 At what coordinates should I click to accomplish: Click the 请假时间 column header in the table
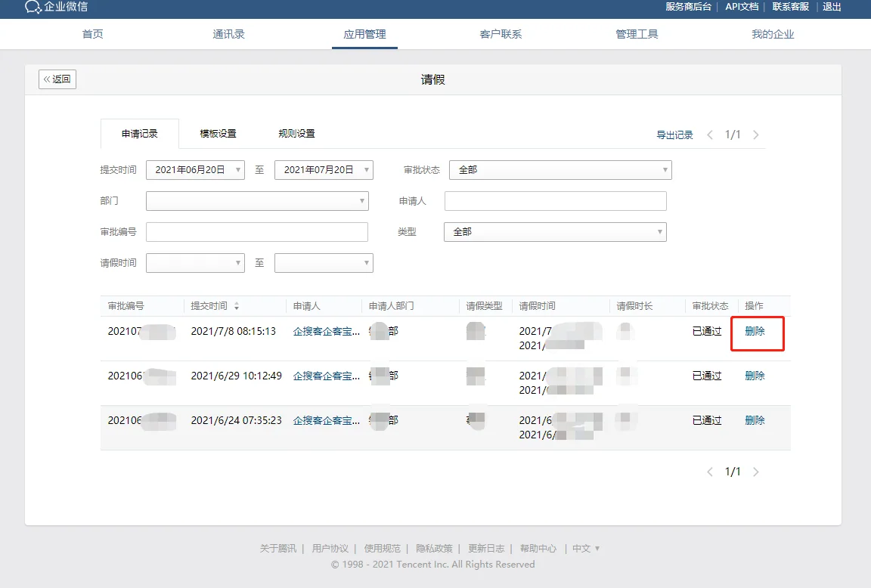[x=537, y=307]
